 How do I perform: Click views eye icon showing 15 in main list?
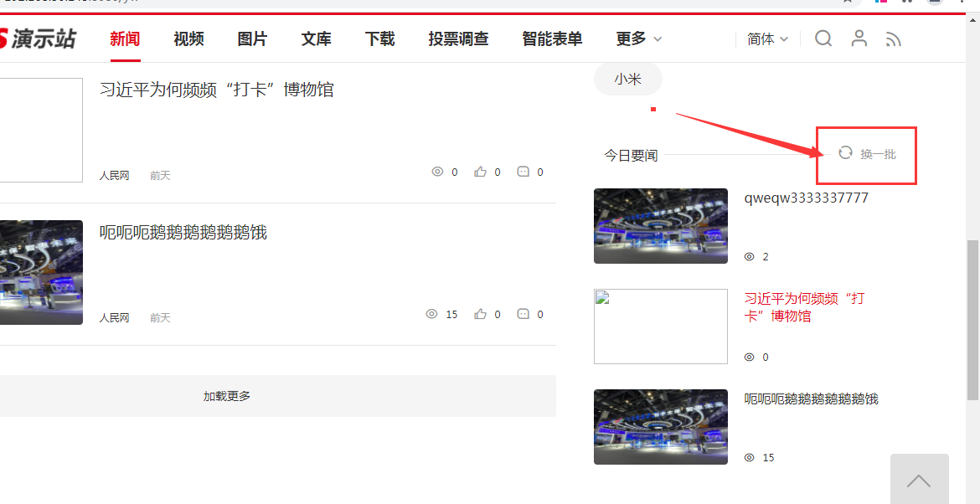point(431,313)
